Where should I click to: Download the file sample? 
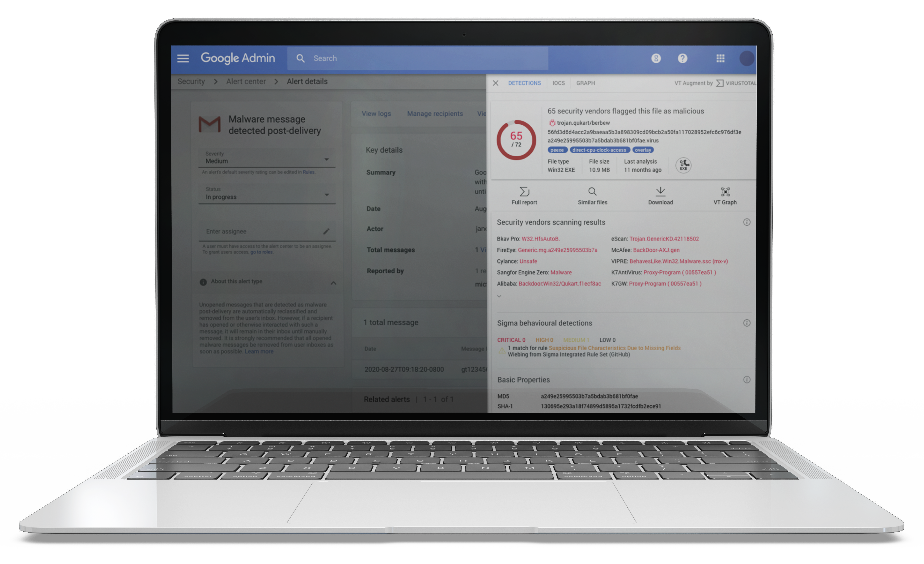[660, 196]
